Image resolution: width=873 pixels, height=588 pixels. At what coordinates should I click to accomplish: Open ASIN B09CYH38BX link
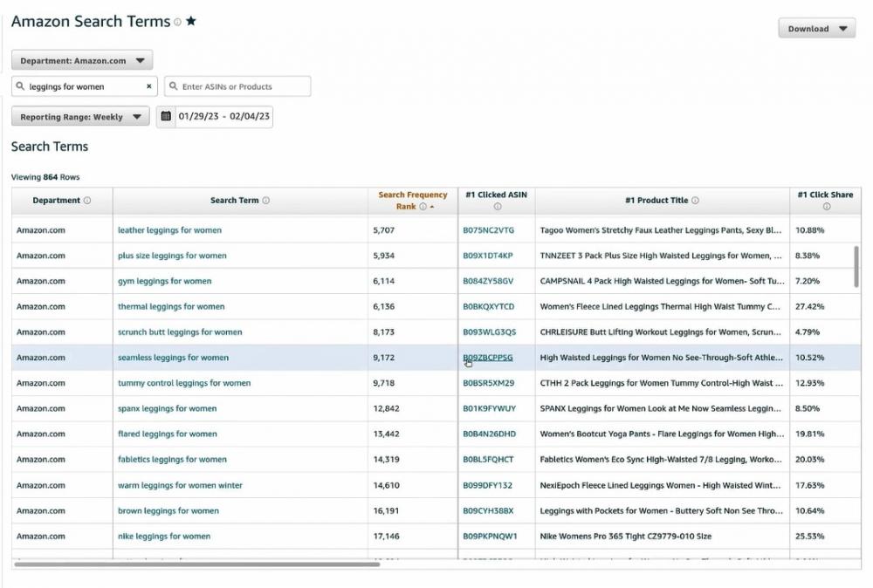point(488,510)
